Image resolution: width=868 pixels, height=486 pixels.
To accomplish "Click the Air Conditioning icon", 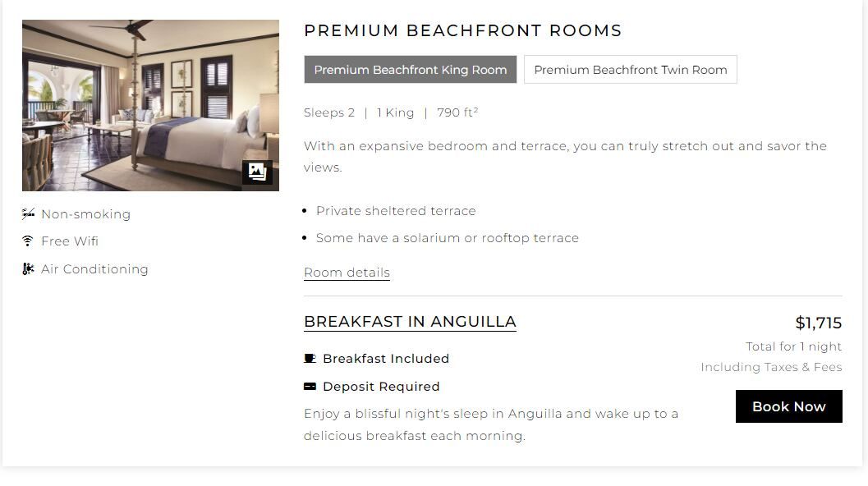I will tap(28, 269).
